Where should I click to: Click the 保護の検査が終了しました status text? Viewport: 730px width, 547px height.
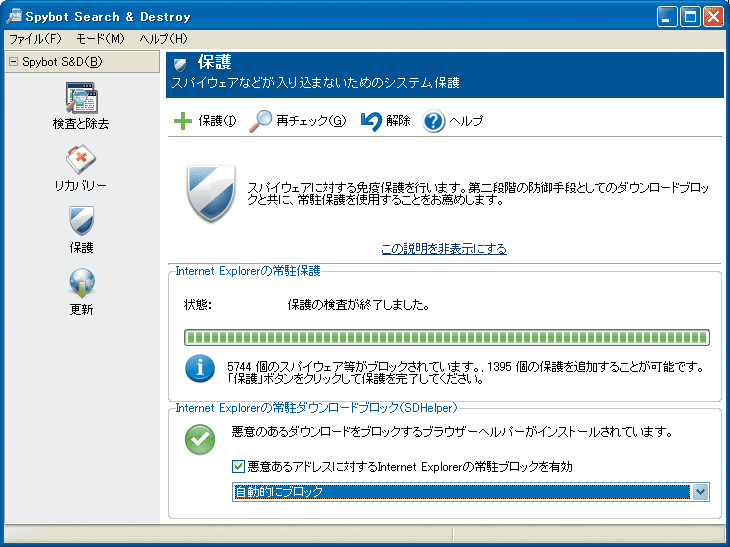pos(358,305)
